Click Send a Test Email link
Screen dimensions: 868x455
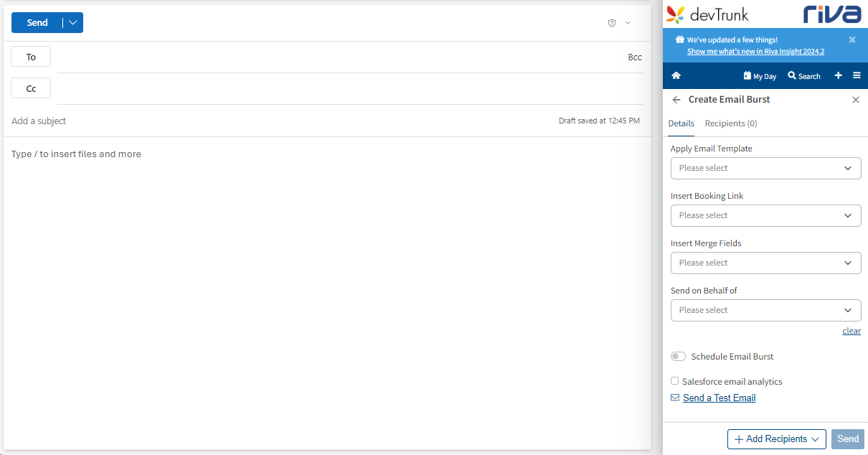(x=719, y=398)
